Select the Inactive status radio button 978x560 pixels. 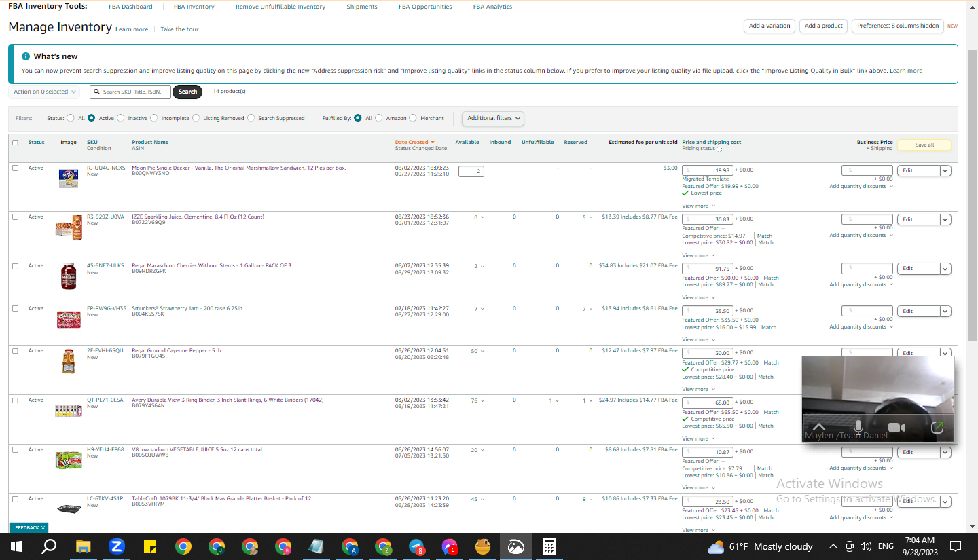coord(121,118)
